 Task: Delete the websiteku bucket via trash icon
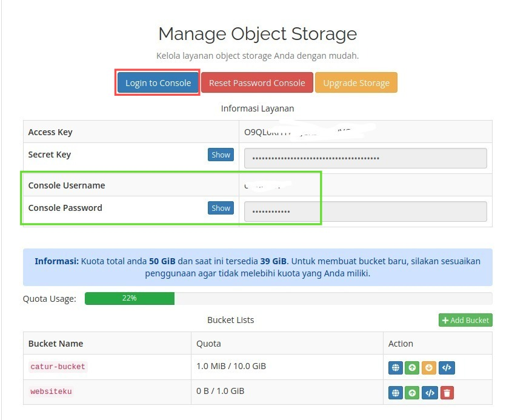tap(447, 393)
